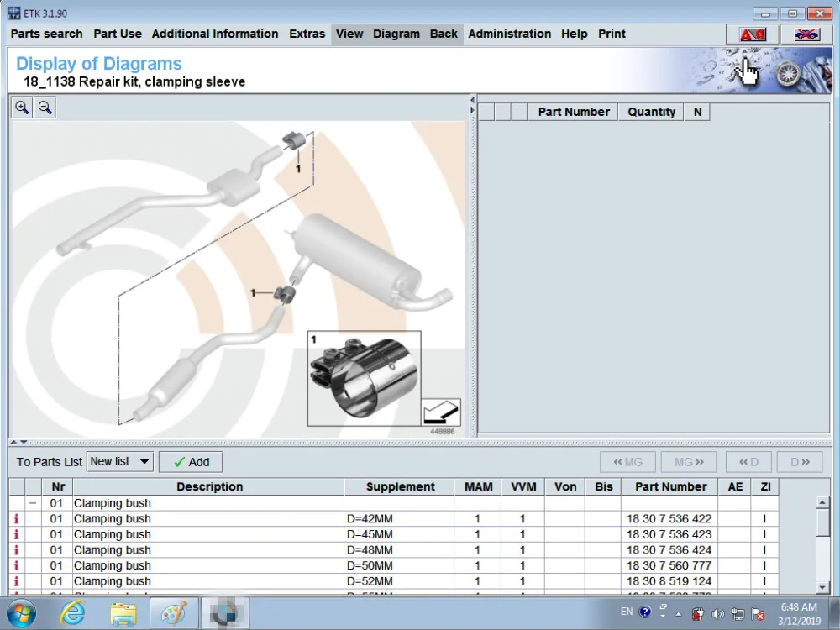Click Description column header
Screen dimensions: 840x630
pos(209,486)
